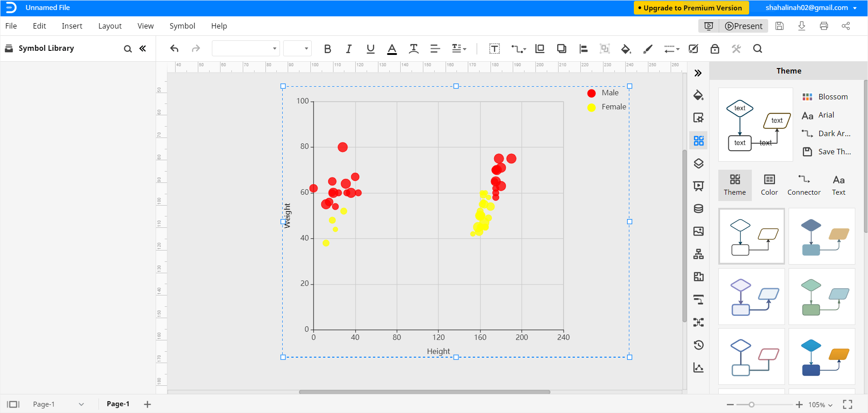
Task: Open the history panel clock icon
Action: tap(698, 345)
